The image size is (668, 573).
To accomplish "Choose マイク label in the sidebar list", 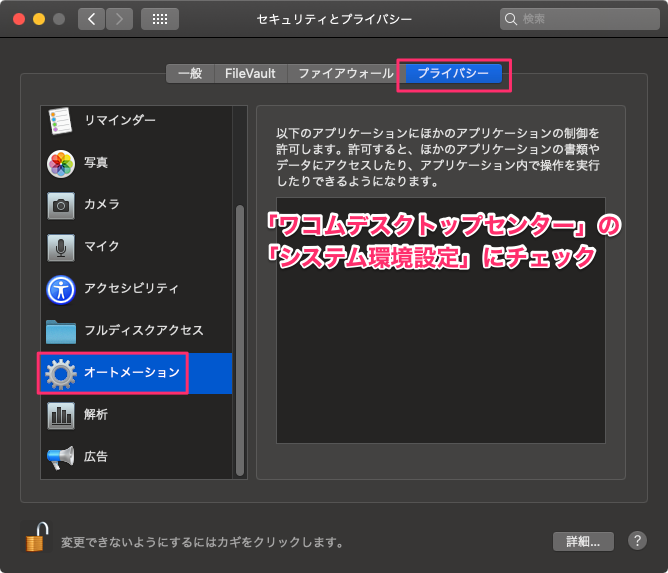I will [x=102, y=246].
